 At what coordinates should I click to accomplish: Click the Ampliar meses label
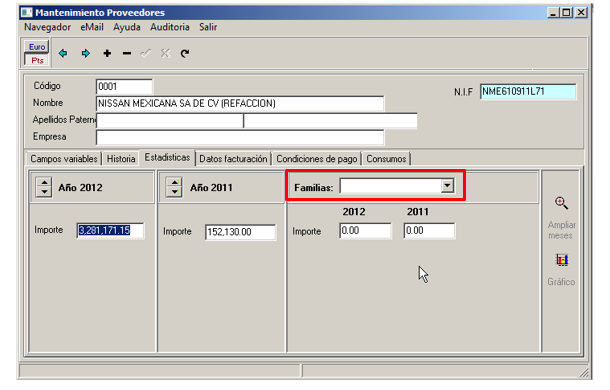tap(561, 230)
